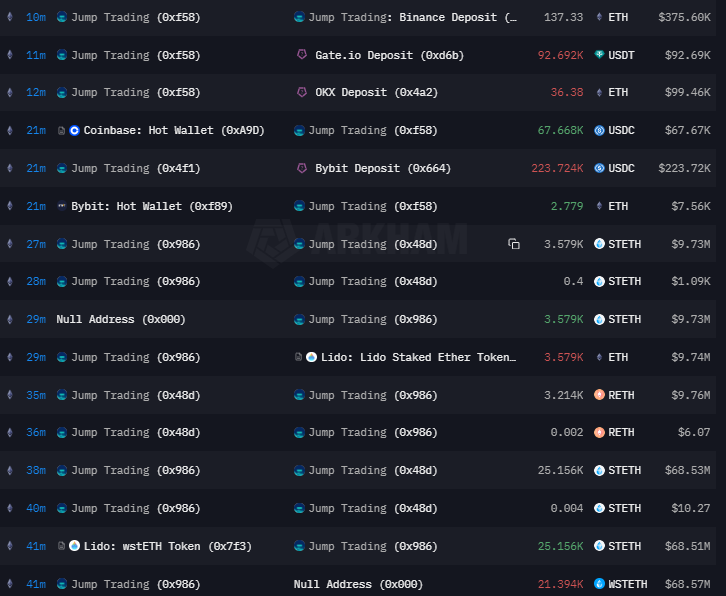Click the 10m timestamp

[36, 18]
